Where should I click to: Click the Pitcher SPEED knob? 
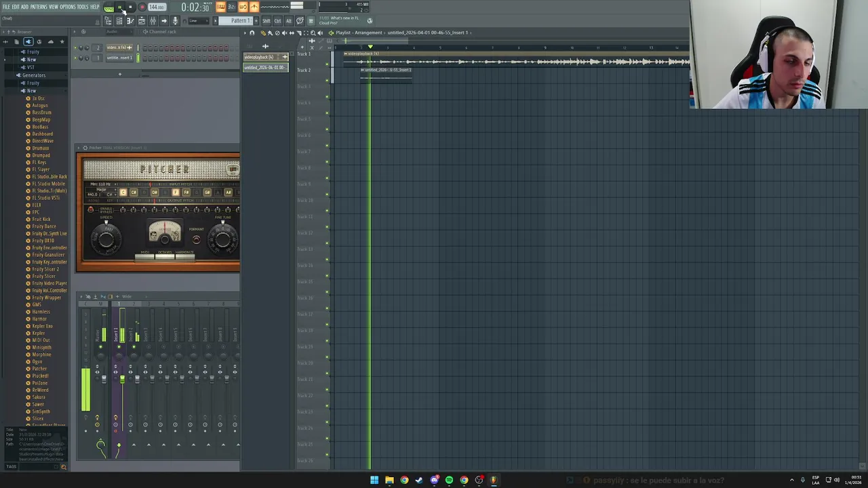click(106, 240)
